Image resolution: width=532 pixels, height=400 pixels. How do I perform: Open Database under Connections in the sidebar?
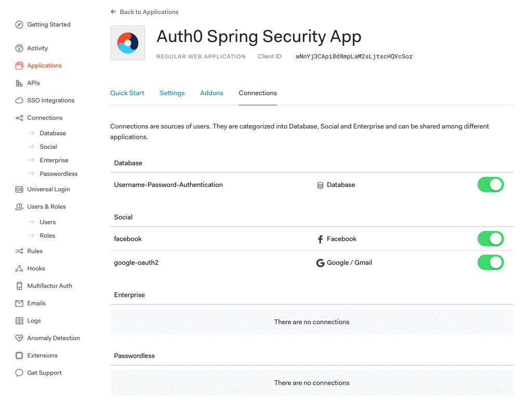pyautogui.click(x=52, y=133)
